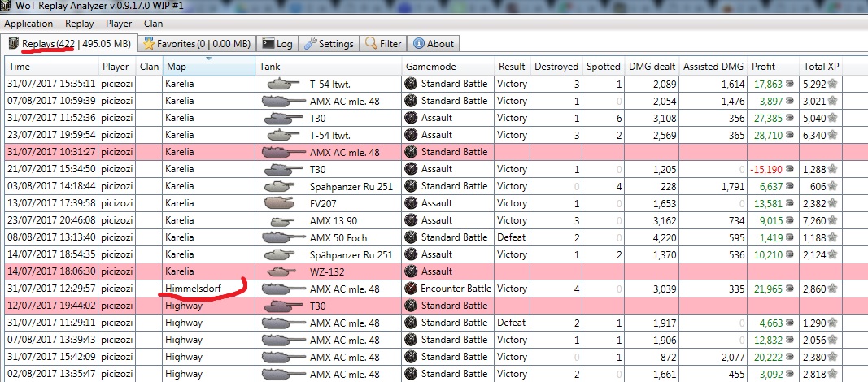Screen dimensions: 868x382
Task: Click the T-54 ltwt. tank icon at 31/07/2017 15:35:11
Action: [x=283, y=84]
